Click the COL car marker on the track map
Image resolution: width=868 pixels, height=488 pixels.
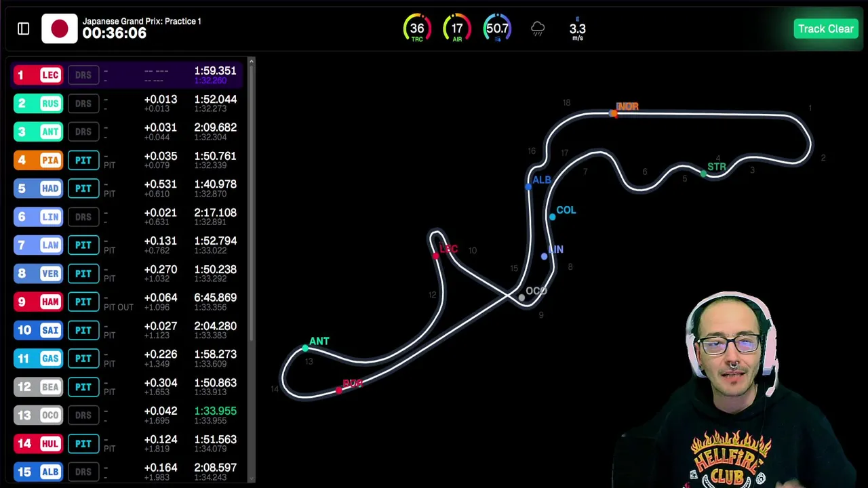click(x=553, y=216)
